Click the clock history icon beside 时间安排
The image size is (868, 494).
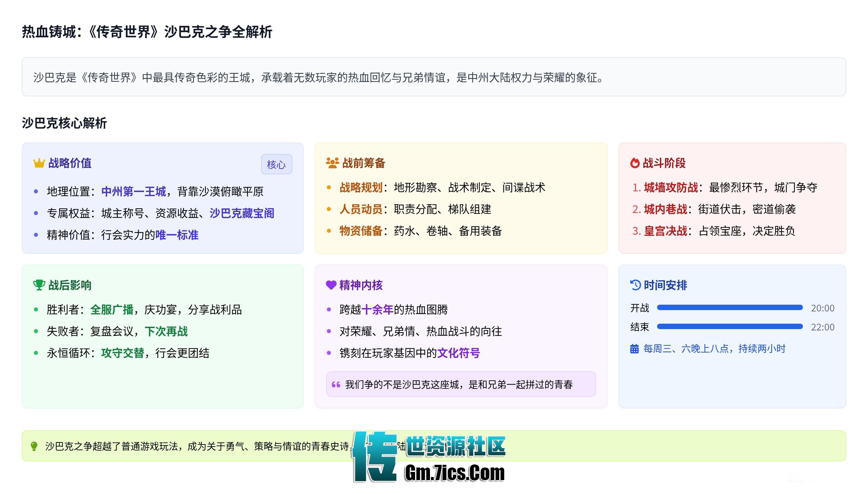click(635, 285)
